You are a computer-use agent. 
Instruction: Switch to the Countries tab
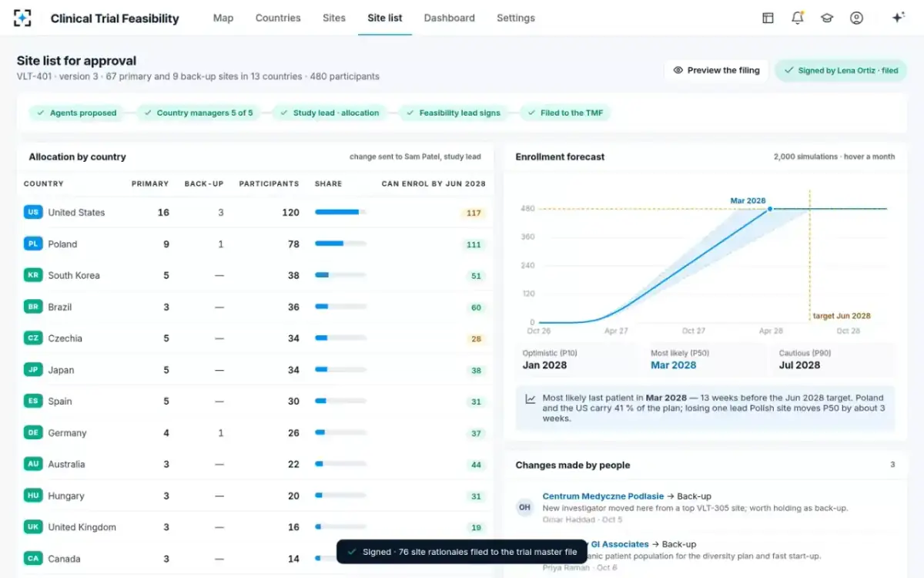point(278,18)
